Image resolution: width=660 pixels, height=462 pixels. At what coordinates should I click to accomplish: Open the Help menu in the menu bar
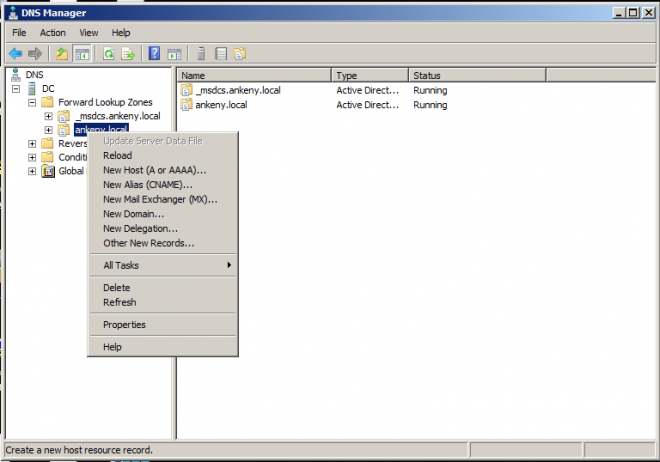[121, 33]
